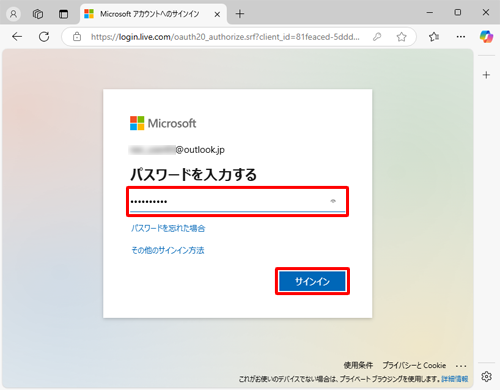Screen dimensions: 500x390
Task: Click the その他のサインイン方法 link
Action: pos(168,250)
